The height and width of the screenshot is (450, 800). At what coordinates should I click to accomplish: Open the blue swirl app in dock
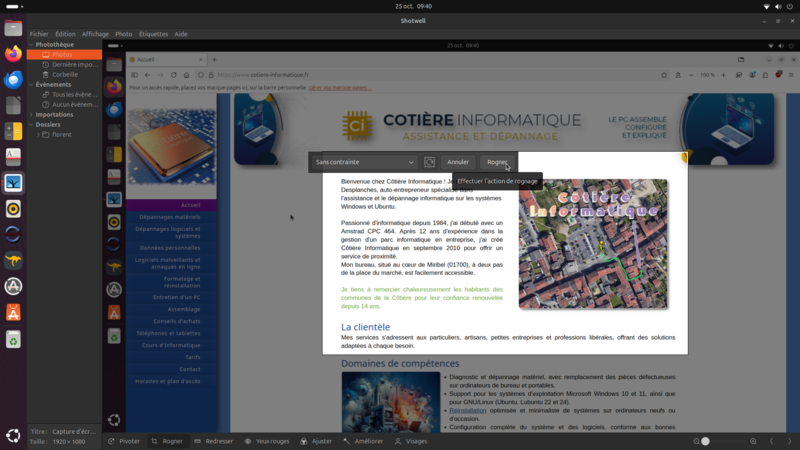13,234
